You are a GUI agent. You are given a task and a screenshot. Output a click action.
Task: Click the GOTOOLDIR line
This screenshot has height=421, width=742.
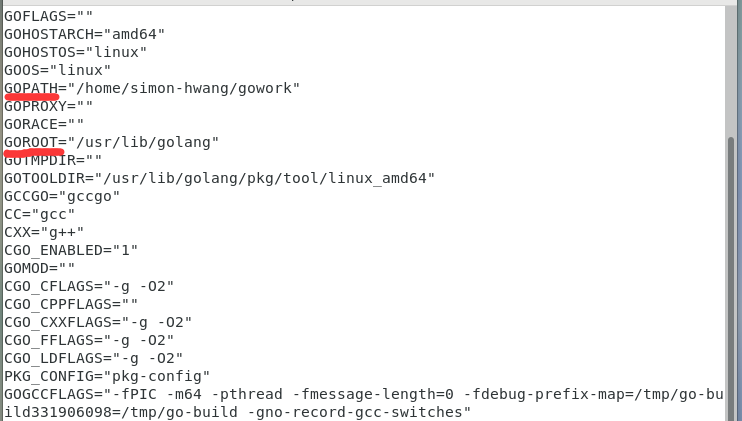219,178
